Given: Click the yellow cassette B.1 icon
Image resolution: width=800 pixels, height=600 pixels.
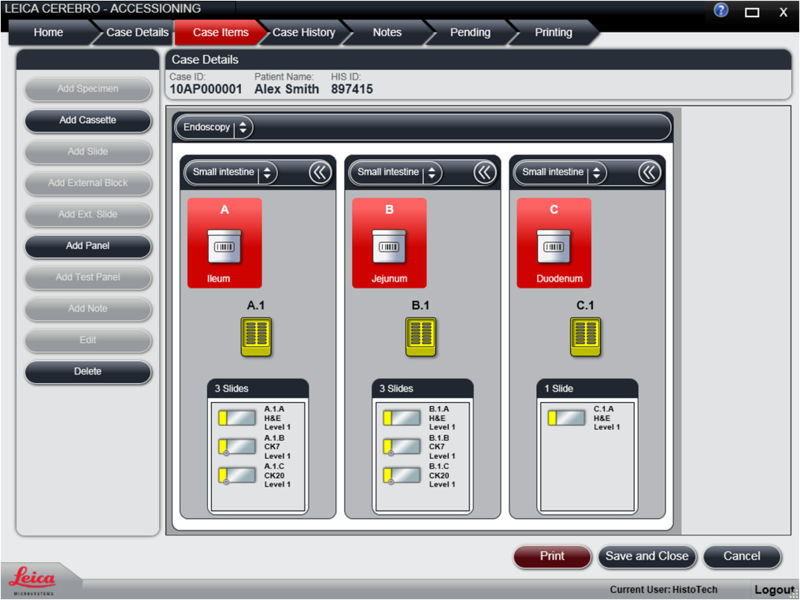Looking at the screenshot, I should pos(419,336).
